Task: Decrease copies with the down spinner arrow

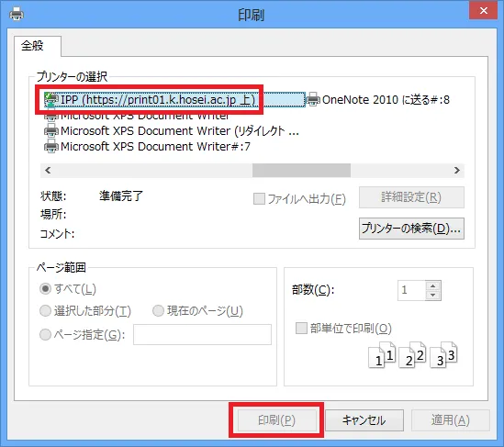Action: click(x=433, y=296)
